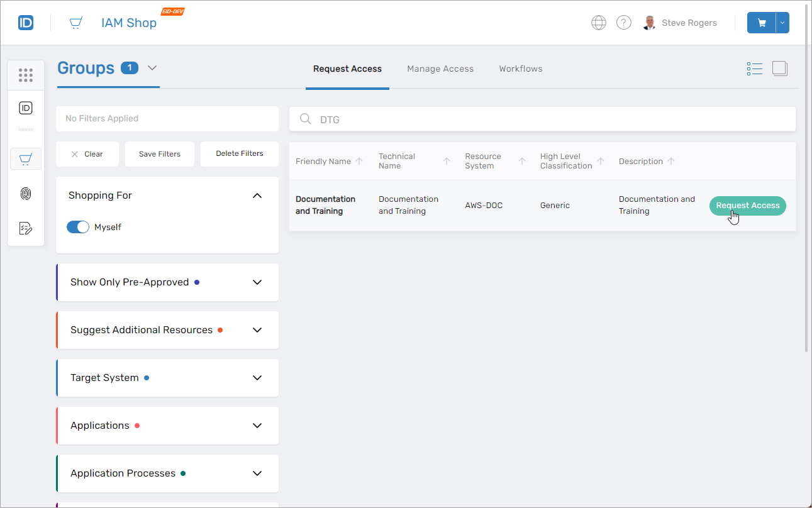Click the globe language icon
This screenshot has width=812, height=508.
tap(598, 23)
